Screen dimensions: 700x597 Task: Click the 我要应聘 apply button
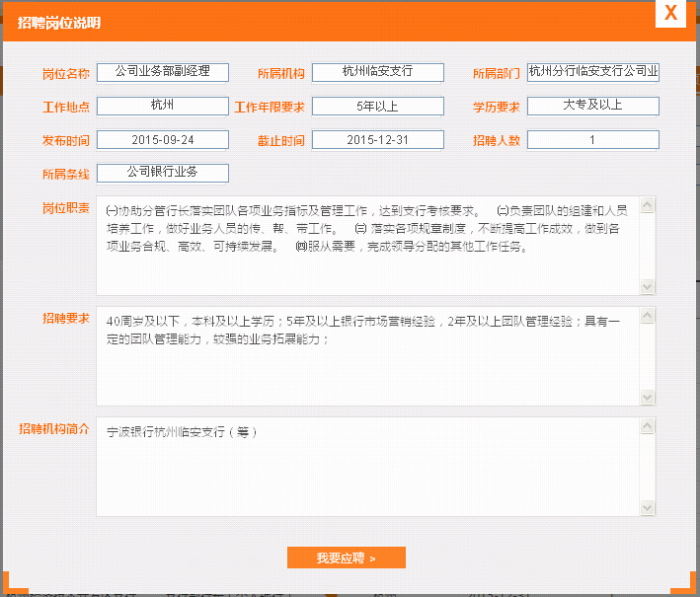click(x=346, y=559)
